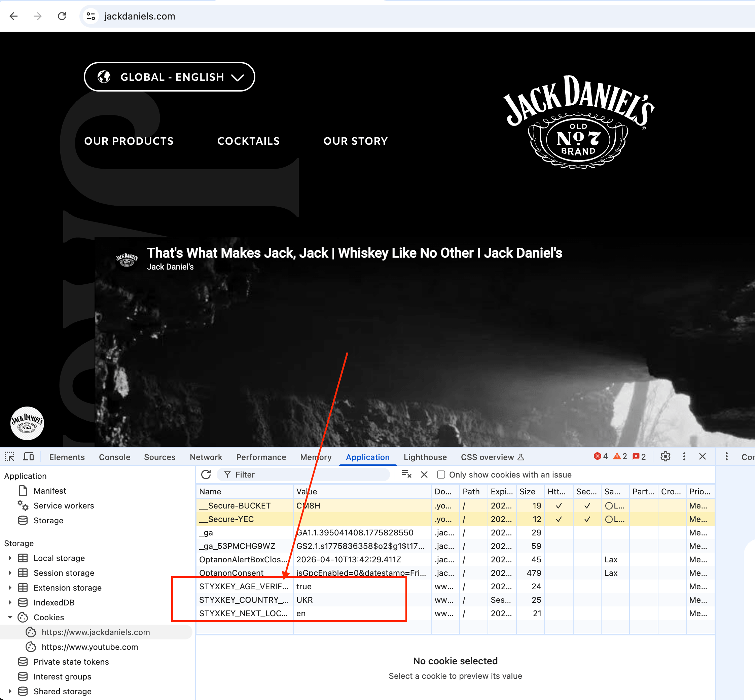
Task: Enable Only show cookies with an issue
Action: point(441,475)
